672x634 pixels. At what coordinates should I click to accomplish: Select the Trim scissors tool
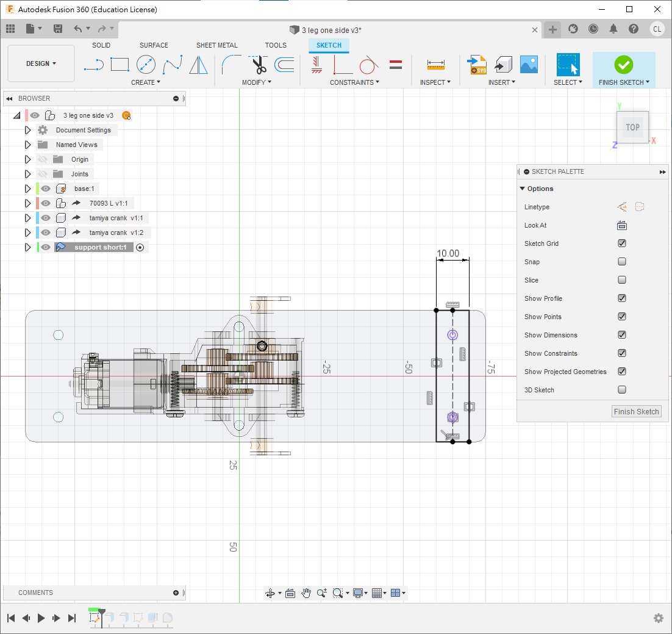[x=259, y=64]
